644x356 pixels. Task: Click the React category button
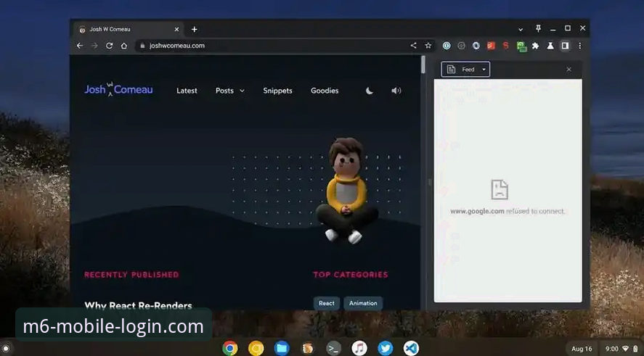[327, 303]
